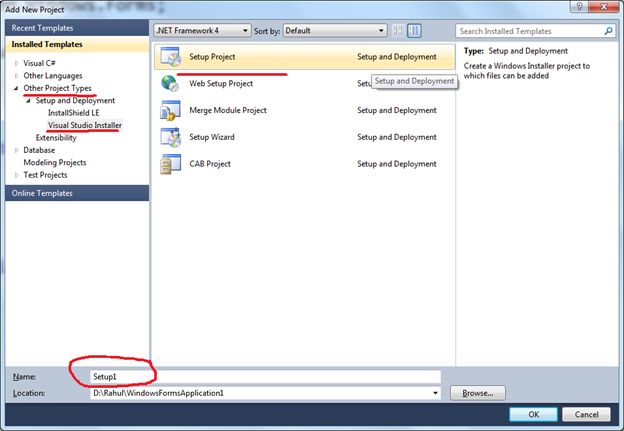Image resolution: width=624 pixels, height=431 pixels.
Task: Select Visual Studio Installer in the tree
Action: tap(85, 125)
